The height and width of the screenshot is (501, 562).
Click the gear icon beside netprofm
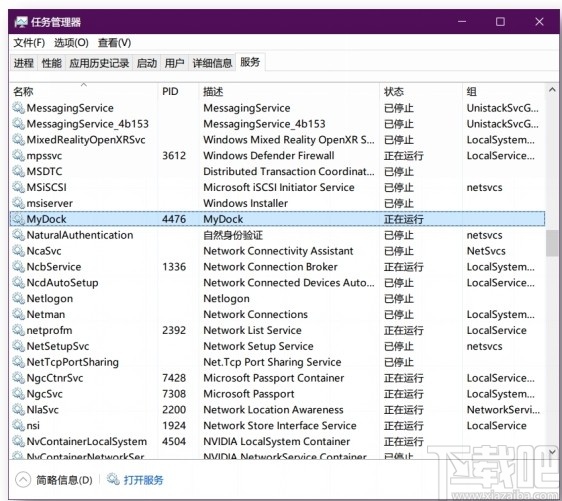click(x=18, y=330)
